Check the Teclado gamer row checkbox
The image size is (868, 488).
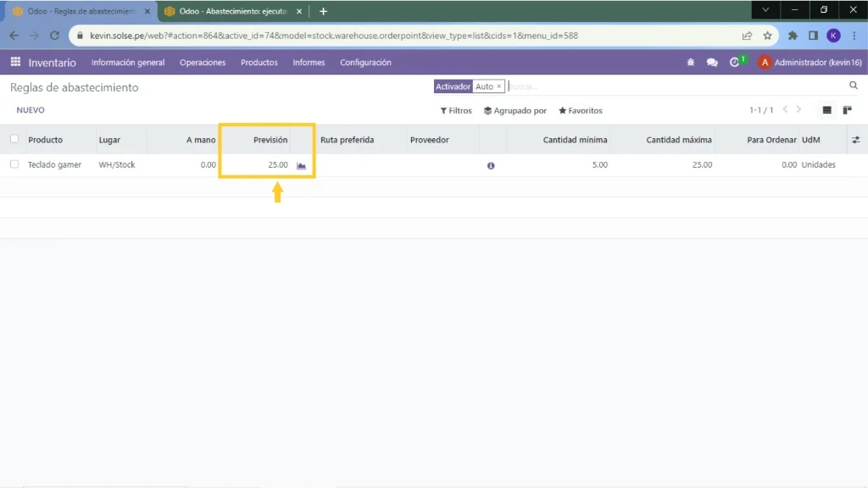coord(14,164)
